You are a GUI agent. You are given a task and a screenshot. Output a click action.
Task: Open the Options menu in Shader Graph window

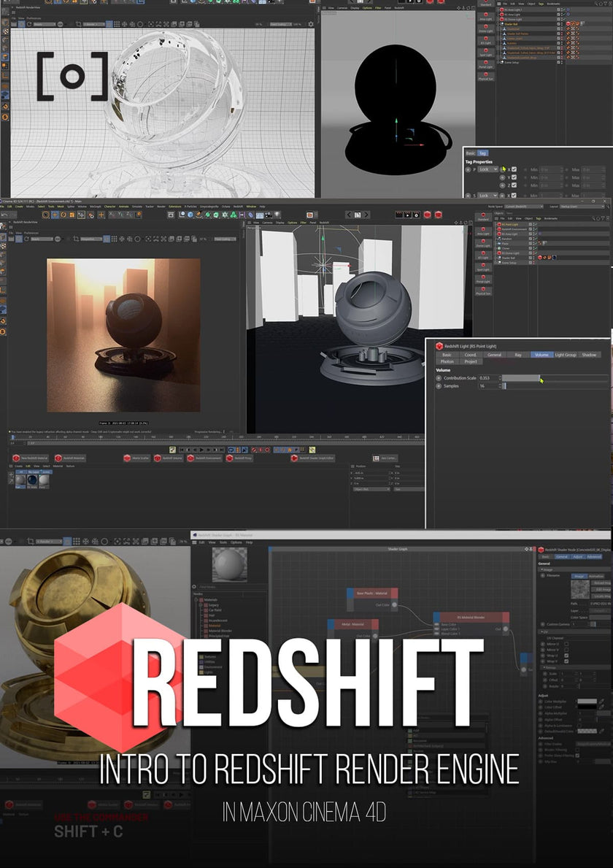point(236,542)
